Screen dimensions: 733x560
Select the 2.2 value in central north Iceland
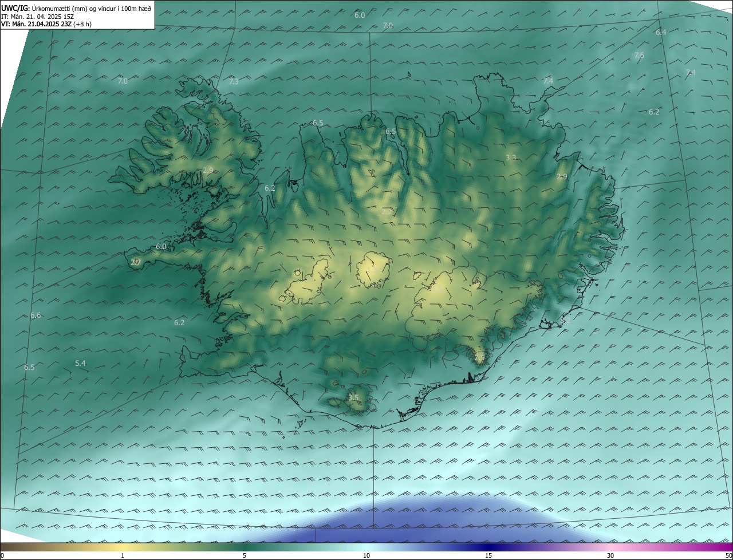click(x=387, y=212)
